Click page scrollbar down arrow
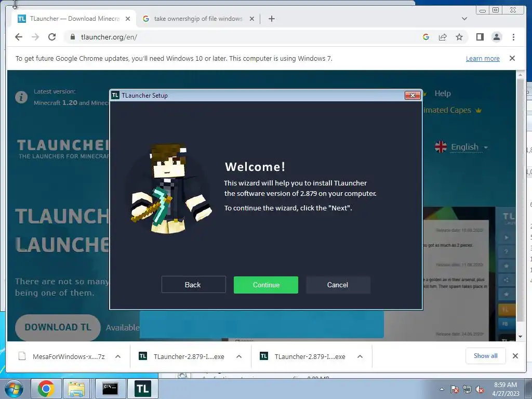The image size is (532, 399). pyautogui.click(x=520, y=337)
